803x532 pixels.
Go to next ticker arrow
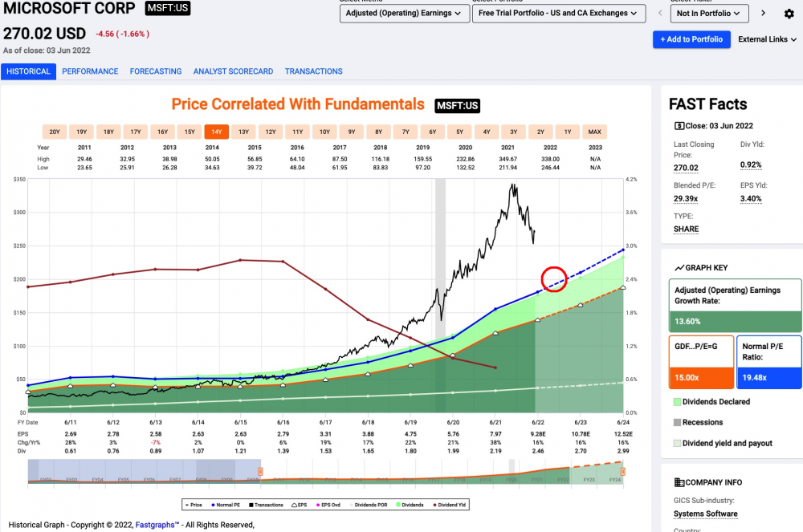763,14
